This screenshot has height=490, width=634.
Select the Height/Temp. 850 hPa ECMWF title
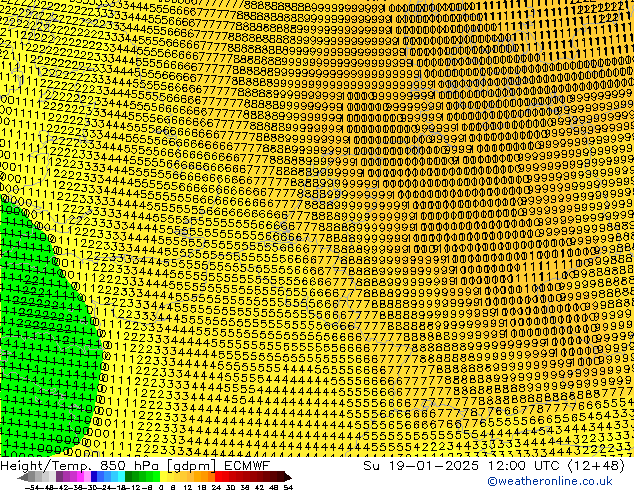tap(135, 466)
